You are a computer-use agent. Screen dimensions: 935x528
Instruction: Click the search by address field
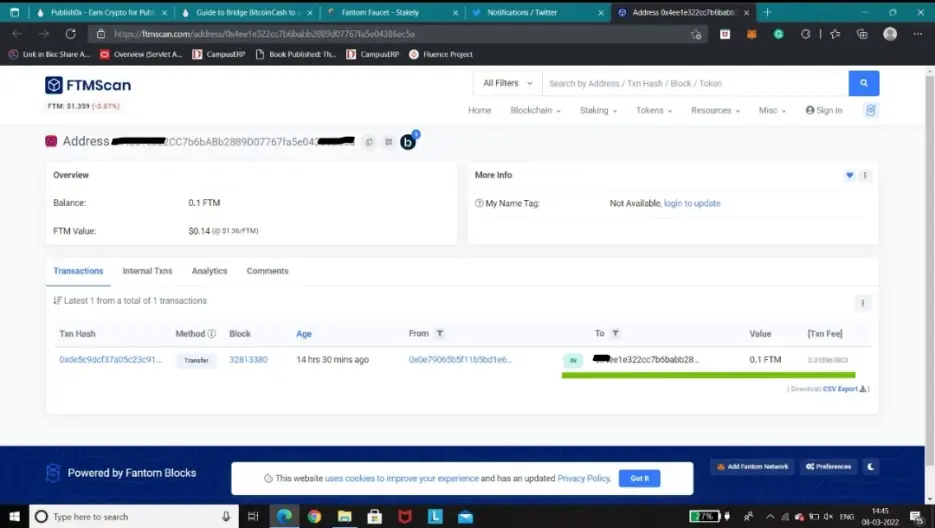pos(695,84)
